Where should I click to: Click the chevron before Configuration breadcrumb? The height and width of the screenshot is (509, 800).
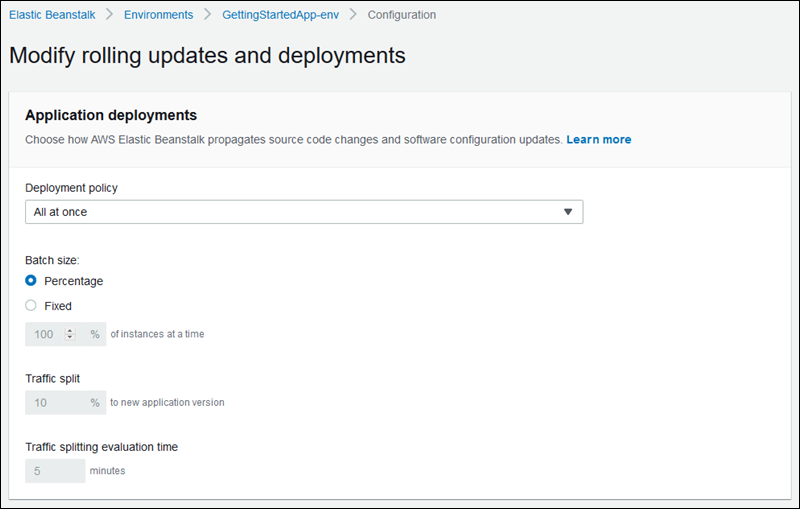(355, 15)
